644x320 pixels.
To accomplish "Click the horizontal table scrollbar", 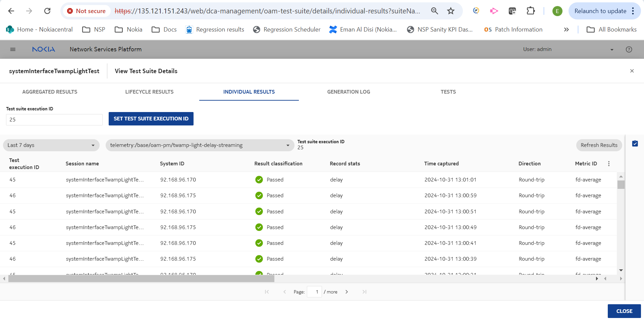I will coord(141,279).
